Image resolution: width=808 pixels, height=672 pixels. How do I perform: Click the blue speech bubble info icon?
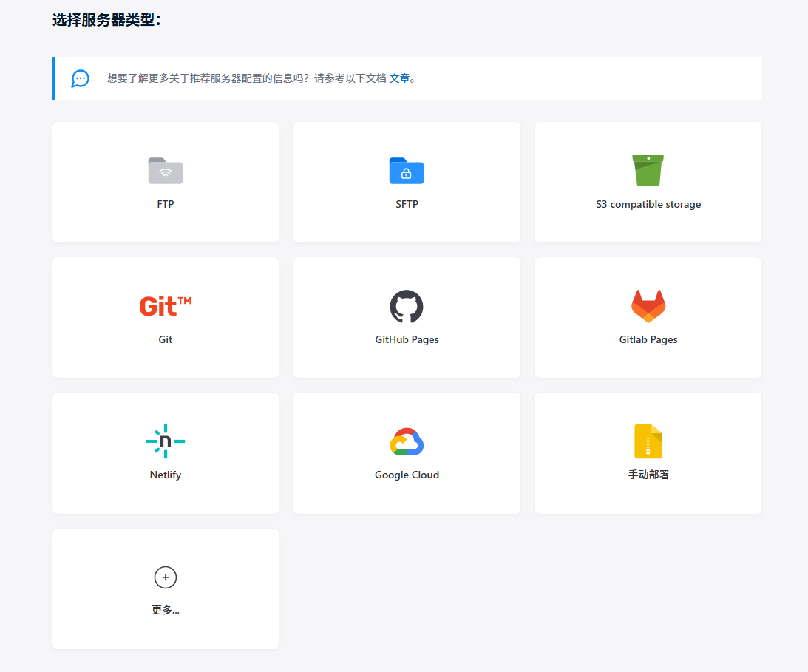[x=81, y=78]
